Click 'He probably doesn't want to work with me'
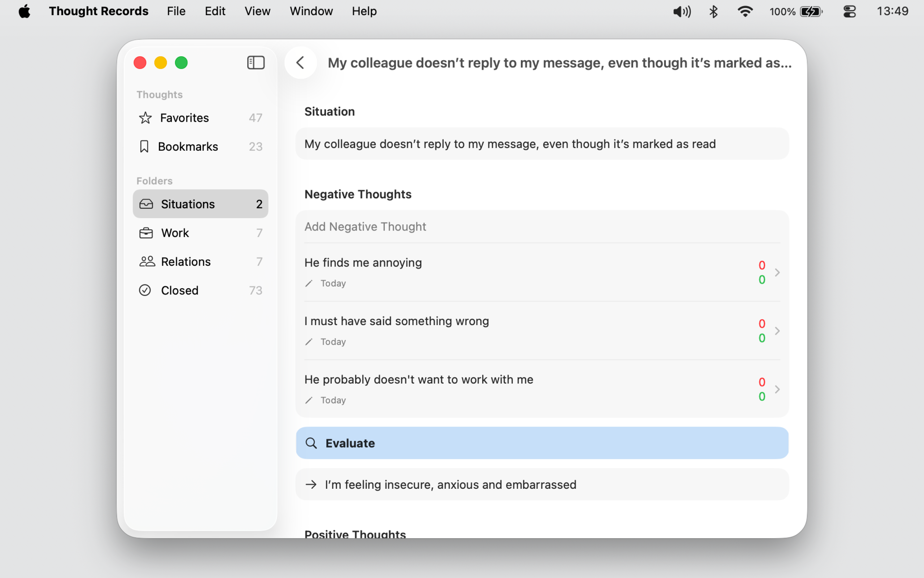Viewport: 924px width, 578px height. [x=419, y=380]
